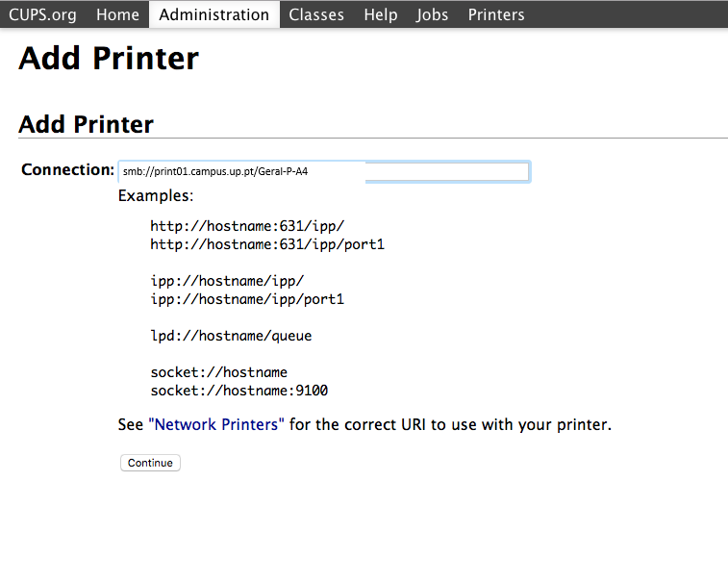Focus the Connection URI input field
Image resolution: width=728 pixels, height=582 pixels.
click(324, 172)
